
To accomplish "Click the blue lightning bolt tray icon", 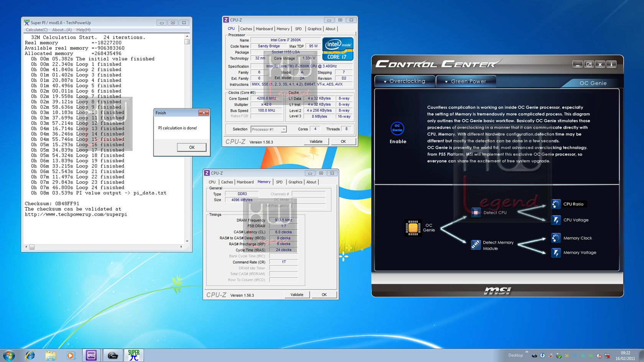I will point(542,355).
